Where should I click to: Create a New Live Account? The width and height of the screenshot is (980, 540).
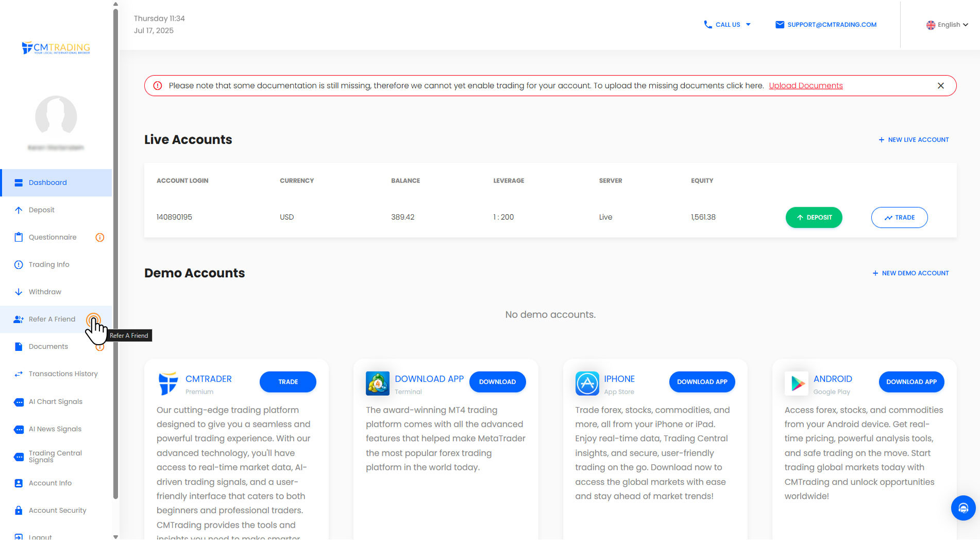[x=914, y=140]
